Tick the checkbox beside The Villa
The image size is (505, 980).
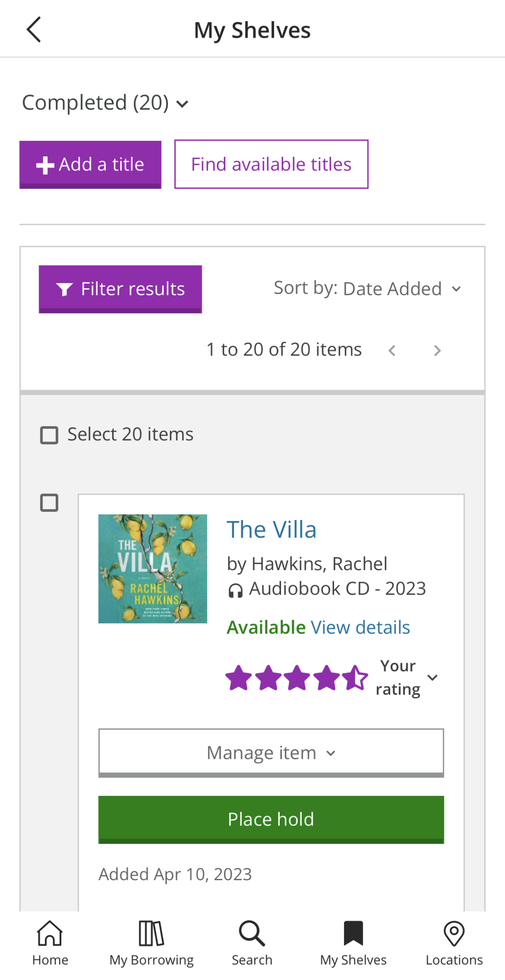[49, 502]
